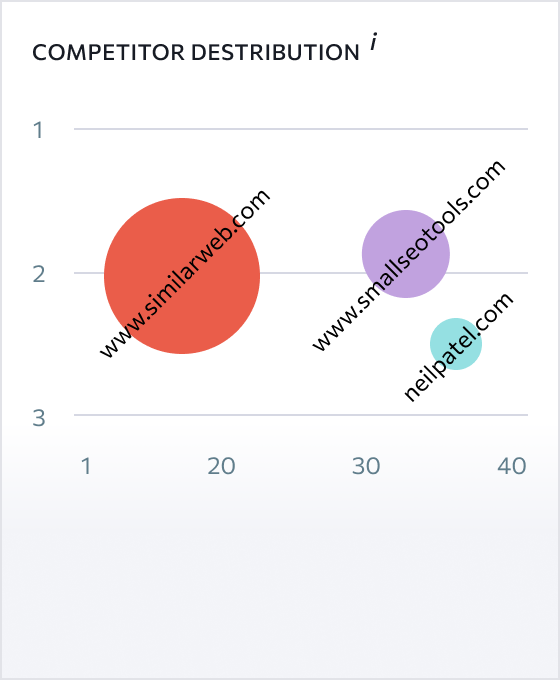Click the middle gridline between the two bubbles

pyautogui.click(x=311, y=273)
